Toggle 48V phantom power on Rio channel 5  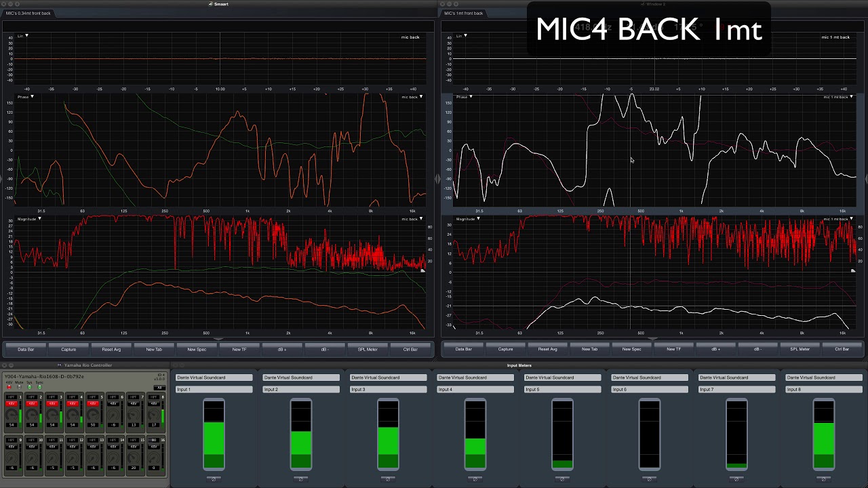(x=93, y=404)
